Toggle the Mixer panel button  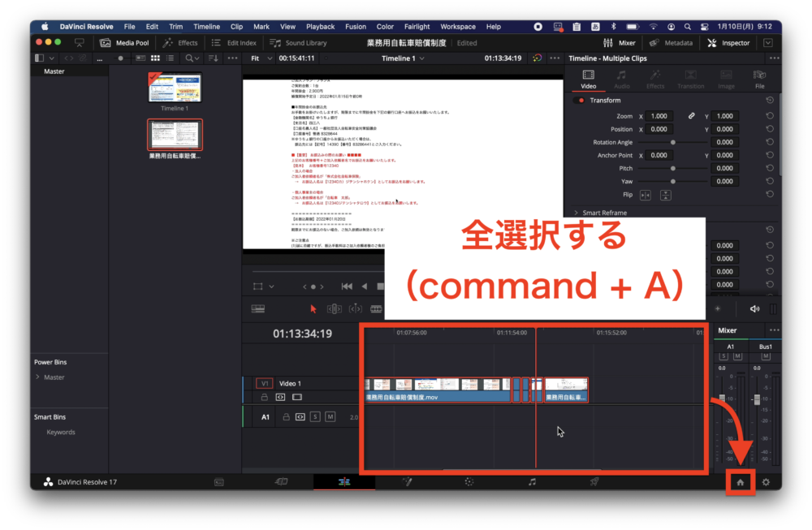[620, 43]
